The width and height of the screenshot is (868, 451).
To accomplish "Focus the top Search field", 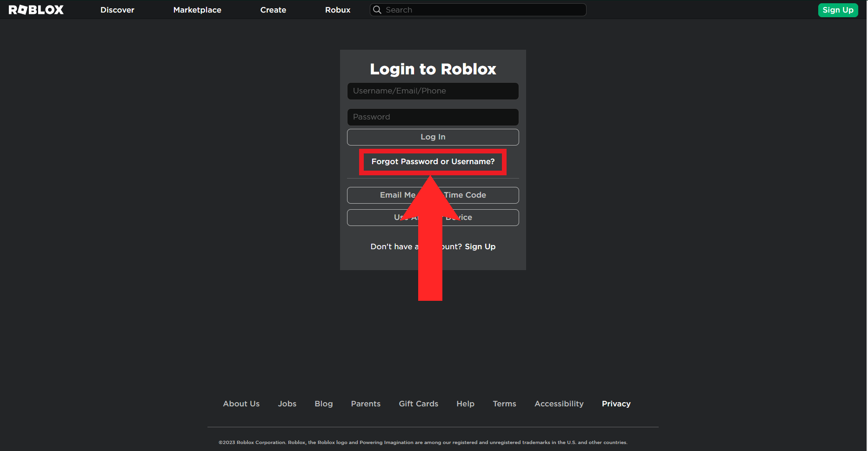I will 478,10.
